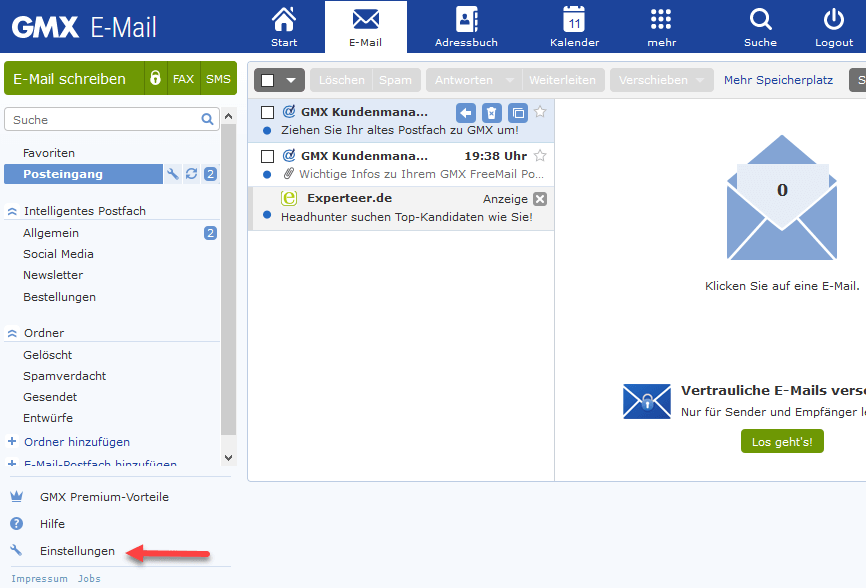Click the folder list scrollbar down arrow
Screen dimensions: 866x588
pos(228,457)
